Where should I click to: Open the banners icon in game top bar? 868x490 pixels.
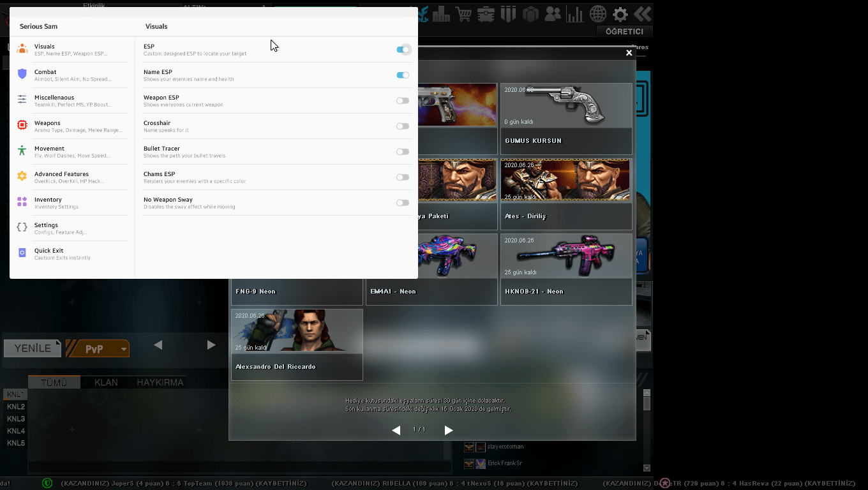(508, 13)
